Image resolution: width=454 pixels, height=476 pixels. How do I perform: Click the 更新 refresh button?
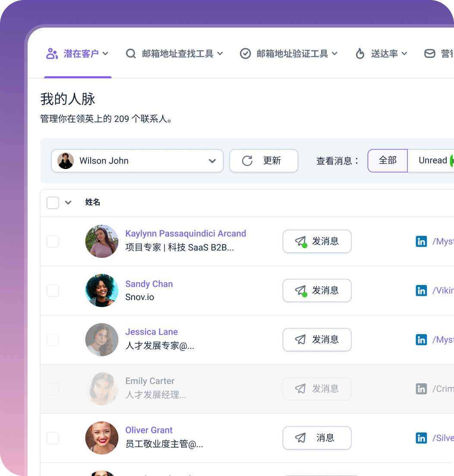click(263, 160)
